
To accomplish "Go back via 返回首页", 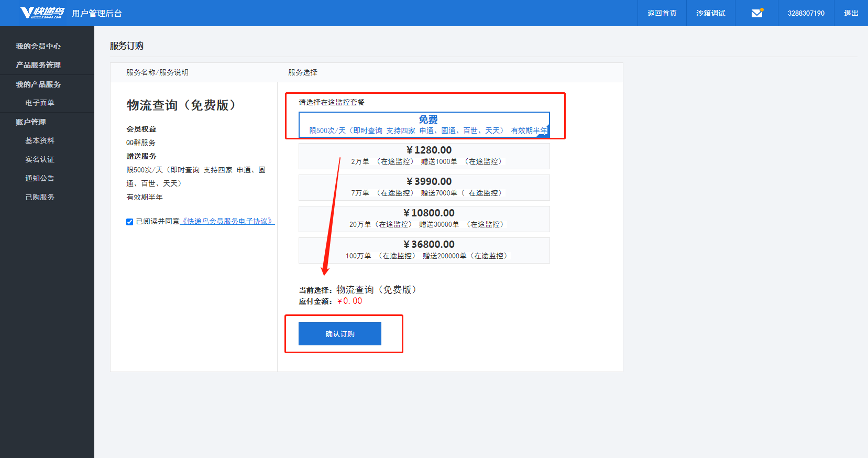I will coord(662,13).
